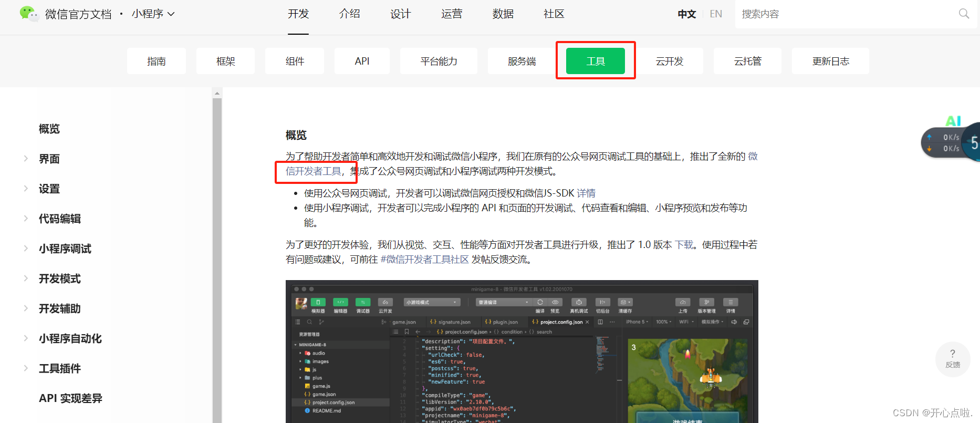Expand the 小程序自动化 sidebar section
Screen dimensions: 980x423
click(26, 338)
